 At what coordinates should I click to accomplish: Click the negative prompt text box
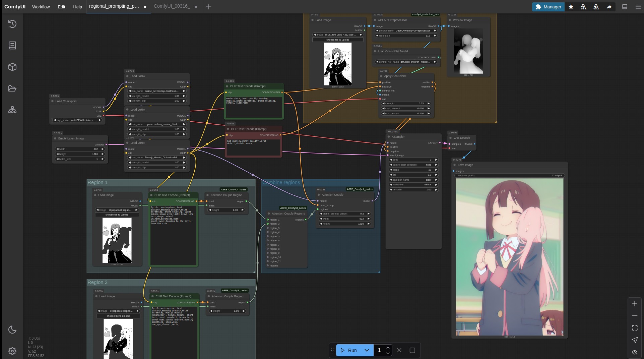click(254, 147)
